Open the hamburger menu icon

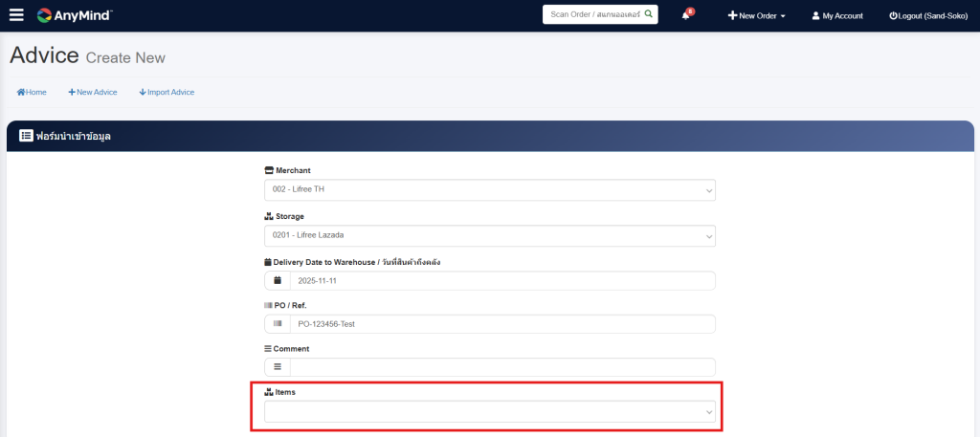pyautogui.click(x=16, y=15)
